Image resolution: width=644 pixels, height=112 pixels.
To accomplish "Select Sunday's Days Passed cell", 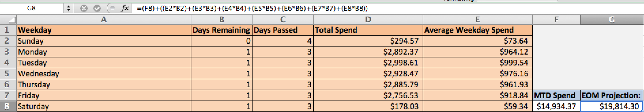I will pyautogui.click(x=283, y=41).
